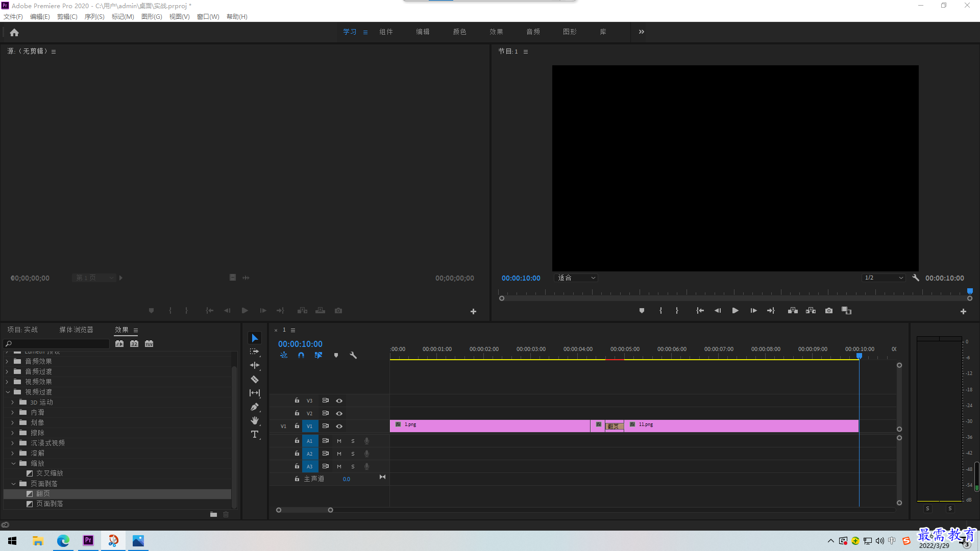Viewport: 980px width, 551px height.
Task: Filter by YUV effects icon
Action: click(x=149, y=343)
